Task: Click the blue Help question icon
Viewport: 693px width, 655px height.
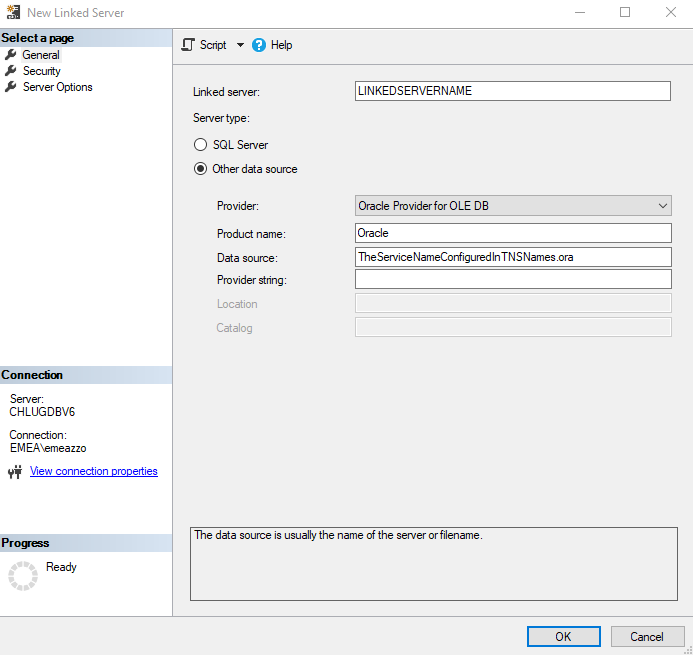Action: click(259, 45)
